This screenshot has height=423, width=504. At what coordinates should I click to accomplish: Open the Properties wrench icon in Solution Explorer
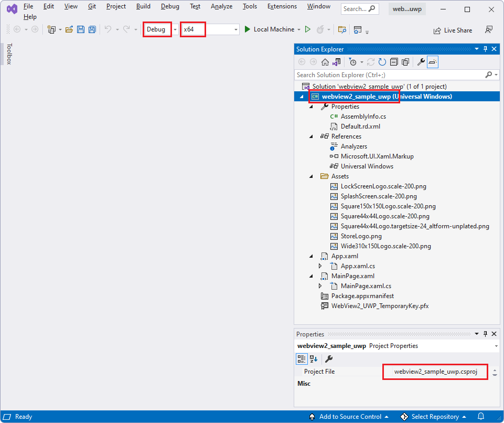[x=420, y=62]
